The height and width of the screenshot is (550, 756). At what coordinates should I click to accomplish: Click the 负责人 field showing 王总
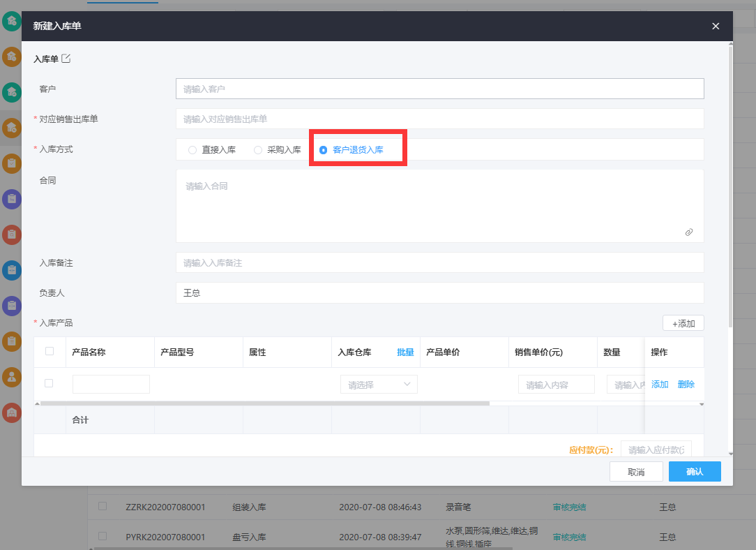coord(439,293)
